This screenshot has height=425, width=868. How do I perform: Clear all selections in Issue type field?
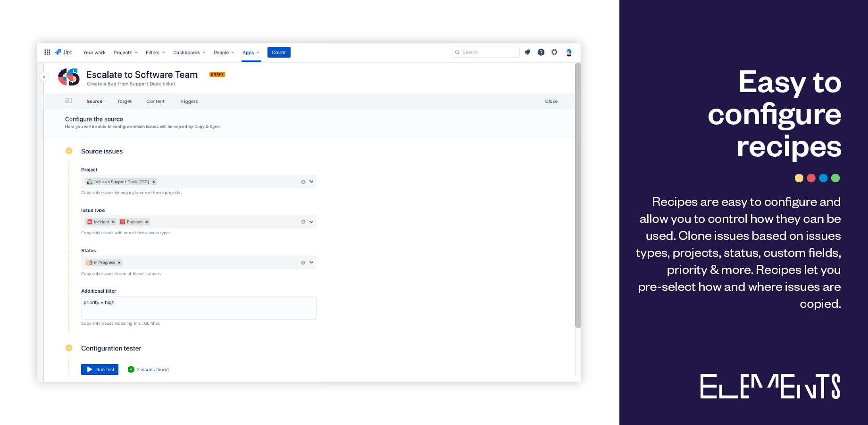(x=303, y=222)
